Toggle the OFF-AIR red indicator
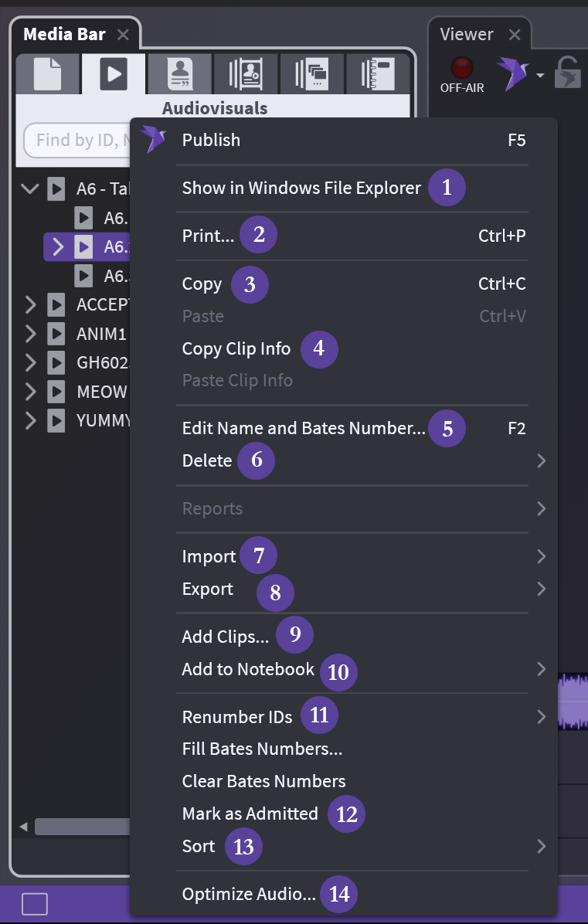The width and height of the screenshot is (588, 924). coord(462,67)
